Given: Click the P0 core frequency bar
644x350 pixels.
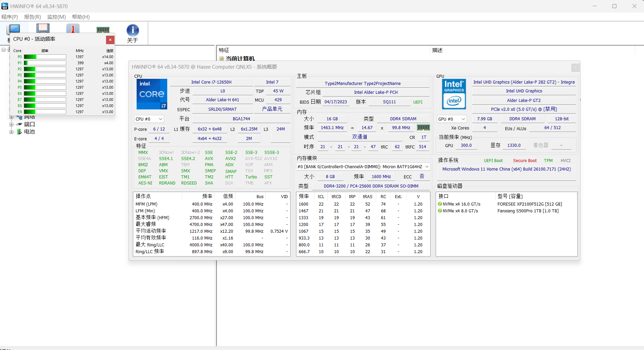Looking at the screenshot, I should coord(44,57).
